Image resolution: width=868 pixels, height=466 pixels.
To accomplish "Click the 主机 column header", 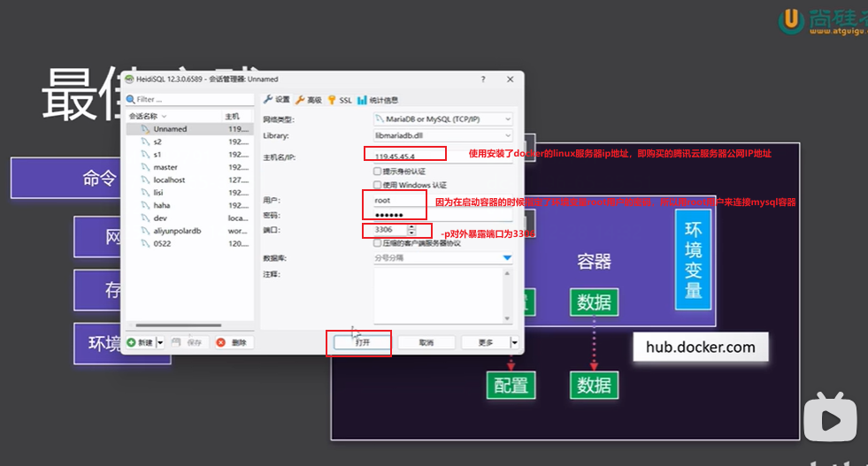I will 237,116.
